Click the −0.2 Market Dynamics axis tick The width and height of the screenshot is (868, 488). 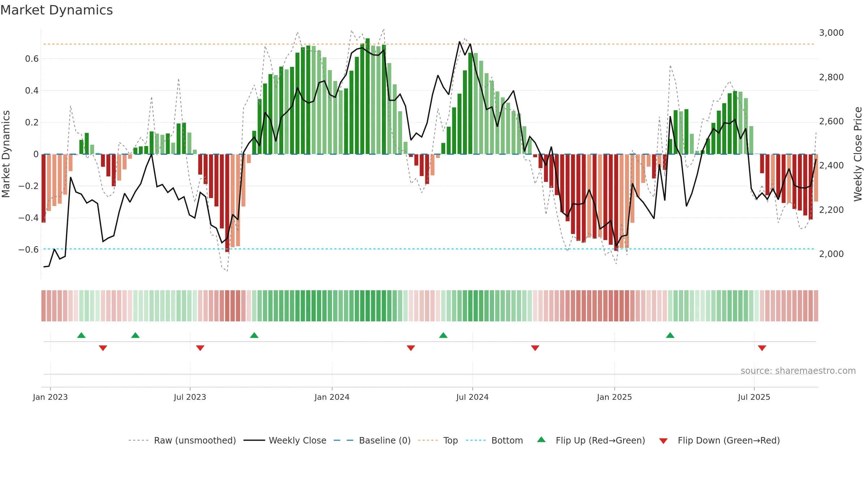[29, 186]
